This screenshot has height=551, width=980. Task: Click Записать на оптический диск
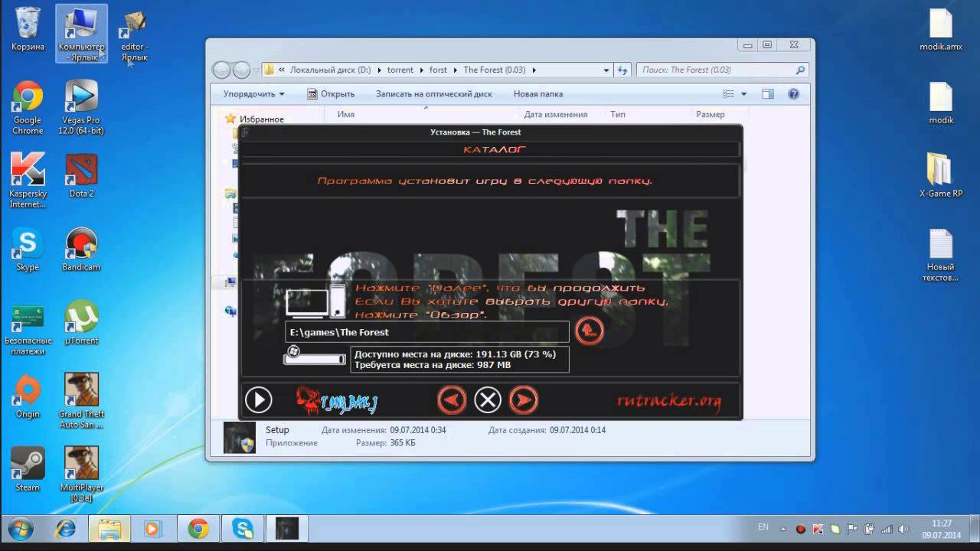pyautogui.click(x=434, y=94)
